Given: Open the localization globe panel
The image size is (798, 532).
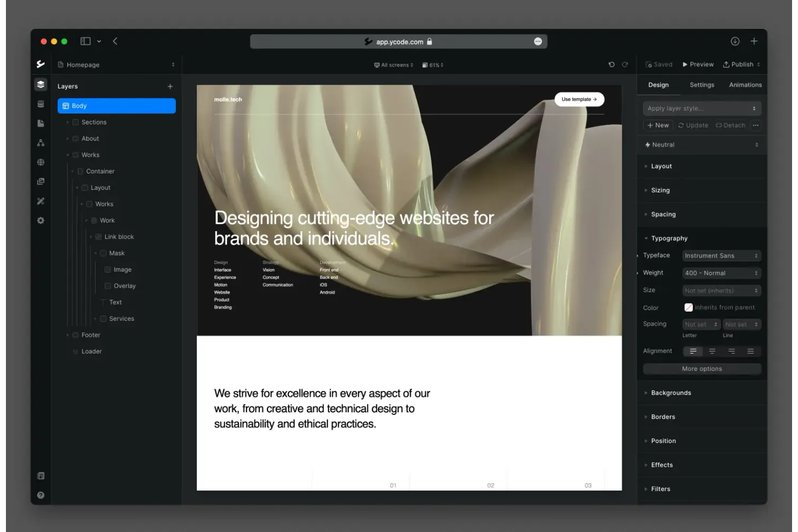Looking at the screenshot, I should [x=40, y=162].
